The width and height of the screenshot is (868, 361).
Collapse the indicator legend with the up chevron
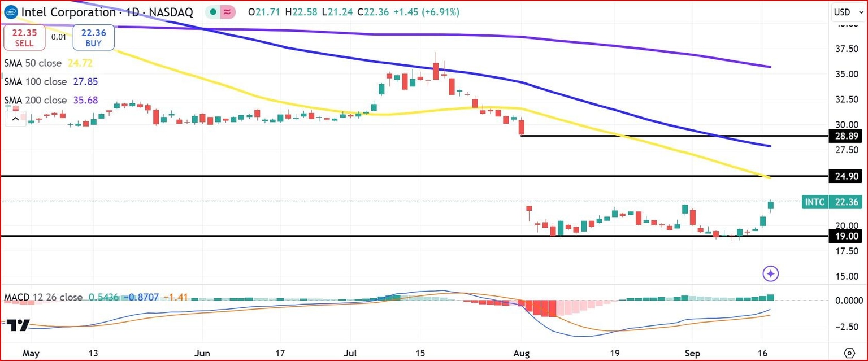(16, 119)
